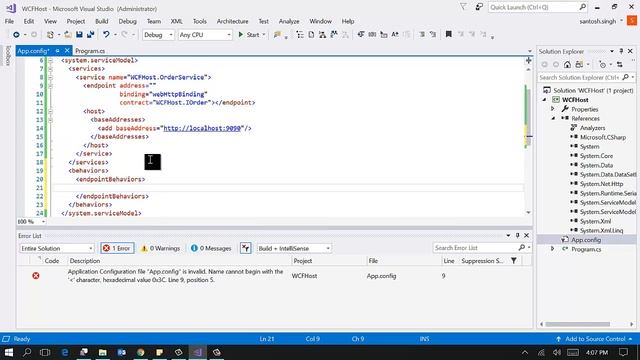Toggle the 0 Messages filter button
This screenshot has height=360, width=640.
(x=211, y=248)
